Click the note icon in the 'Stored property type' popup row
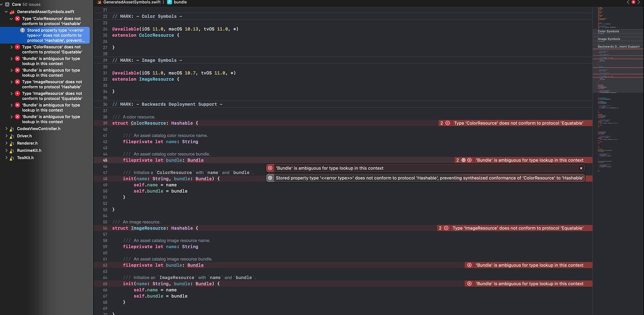 (270, 178)
